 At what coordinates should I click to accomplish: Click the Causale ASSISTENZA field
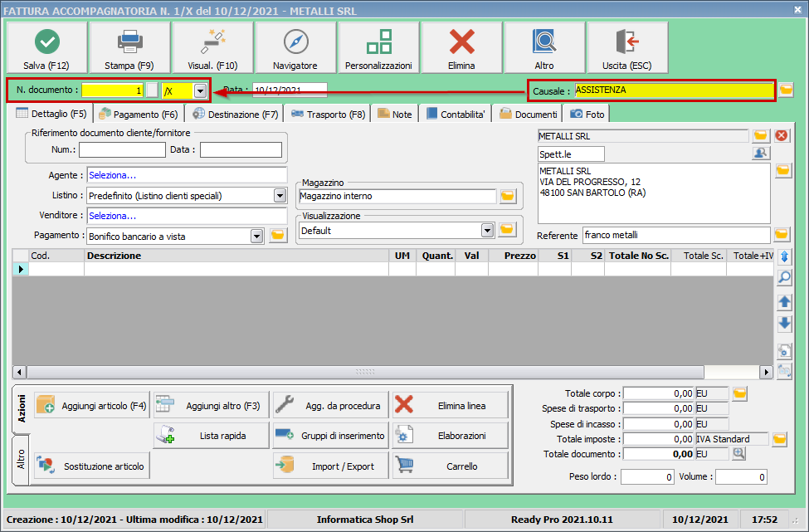pos(675,90)
